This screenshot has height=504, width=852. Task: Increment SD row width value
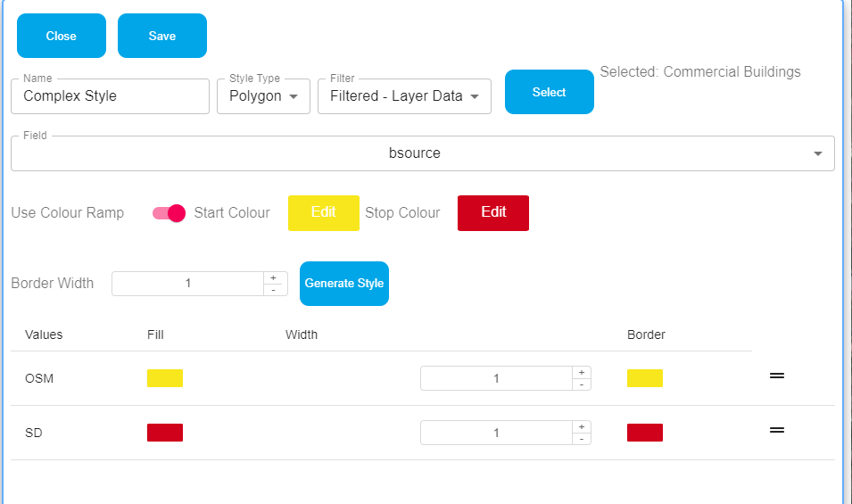(x=581, y=426)
